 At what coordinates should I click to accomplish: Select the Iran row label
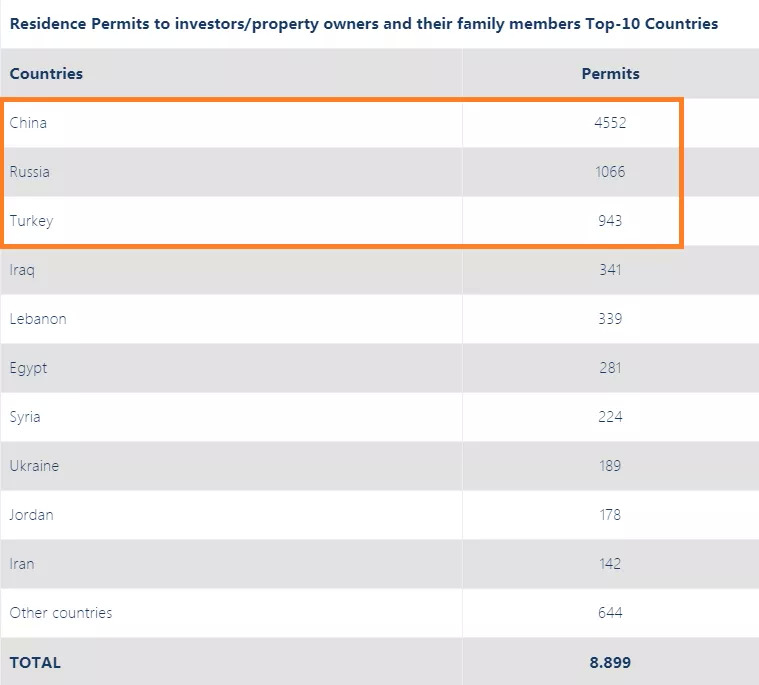(22, 564)
